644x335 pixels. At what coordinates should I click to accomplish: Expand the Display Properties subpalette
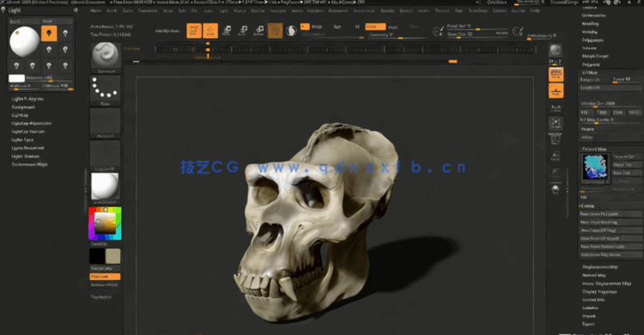point(599,292)
